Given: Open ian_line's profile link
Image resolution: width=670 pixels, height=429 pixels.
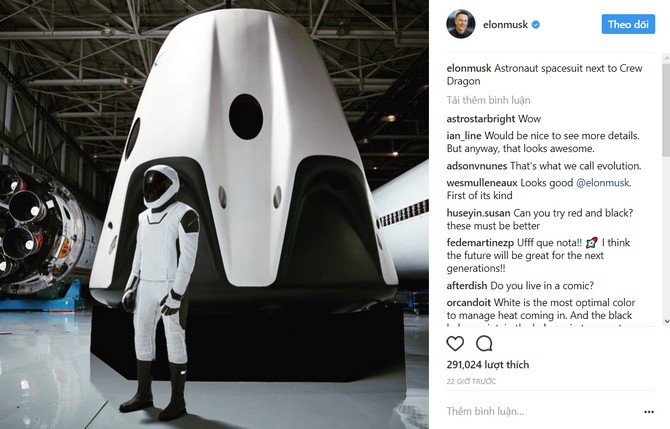Looking at the screenshot, I should tap(464, 136).
